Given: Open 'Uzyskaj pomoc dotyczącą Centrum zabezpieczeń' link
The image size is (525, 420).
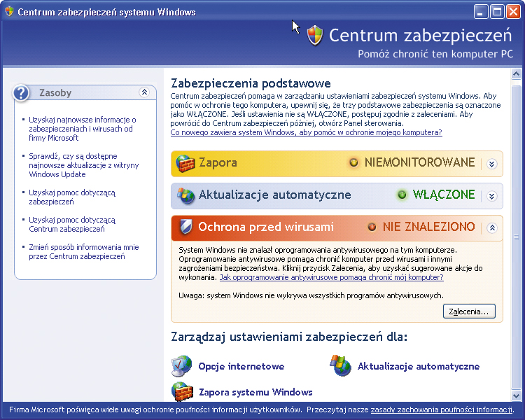Looking at the screenshot, I should coord(72,224).
